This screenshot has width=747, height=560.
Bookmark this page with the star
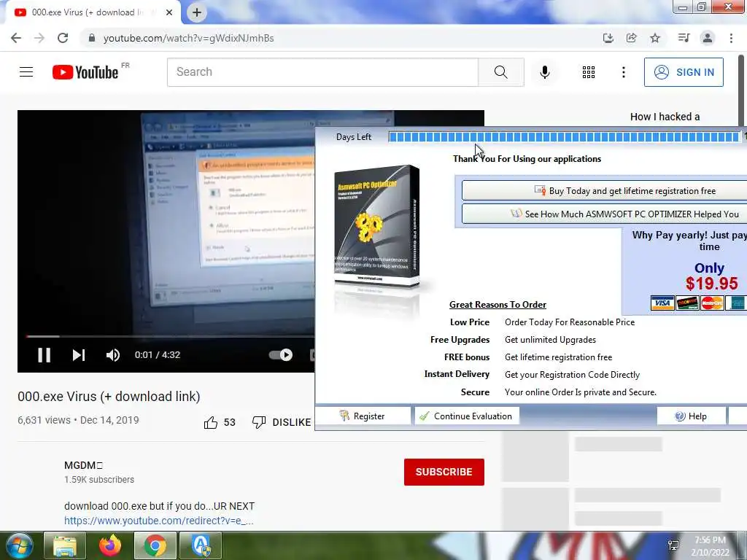click(655, 38)
